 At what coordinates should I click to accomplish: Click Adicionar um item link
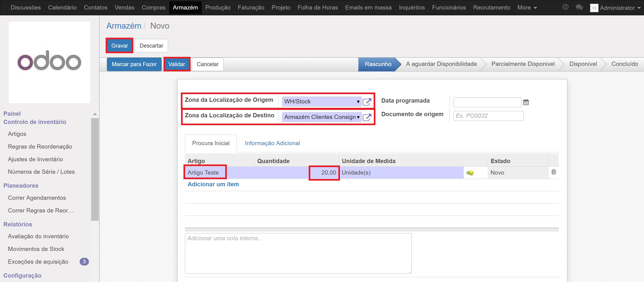pos(213,184)
